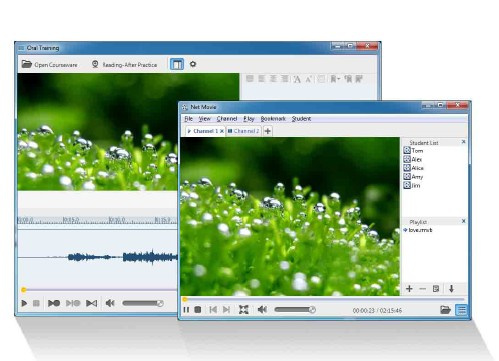The height and width of the screenshot is (361, 499).
Task: Open settings gear in Oral Training
Action: [193, 64]
